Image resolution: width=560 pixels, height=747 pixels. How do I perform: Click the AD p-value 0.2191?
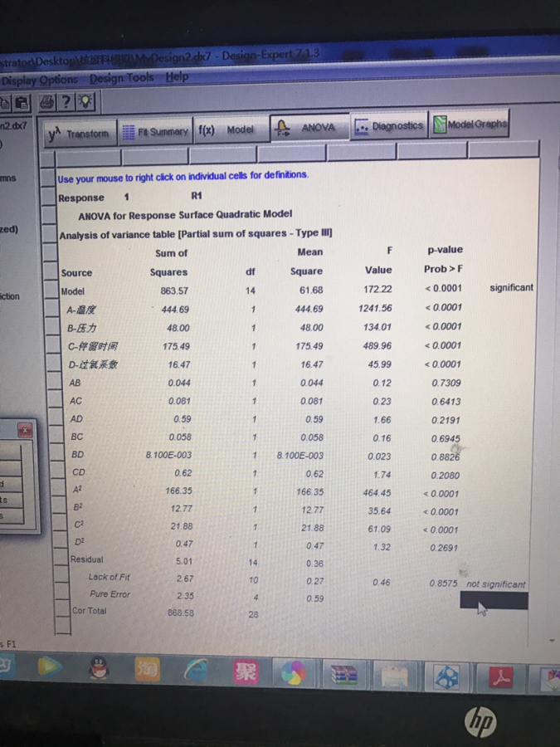pyautogui.click(x=446, y=420)
